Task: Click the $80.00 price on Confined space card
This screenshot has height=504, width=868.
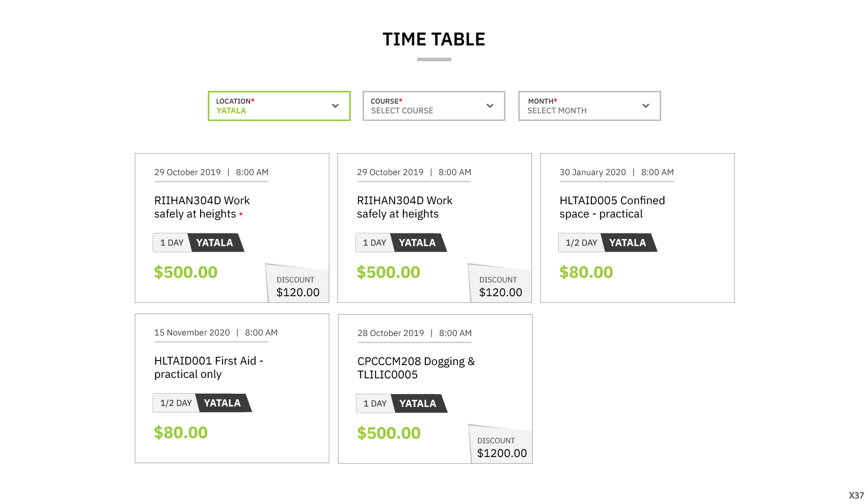Action: pyautogui.click(x=586, y=273)
